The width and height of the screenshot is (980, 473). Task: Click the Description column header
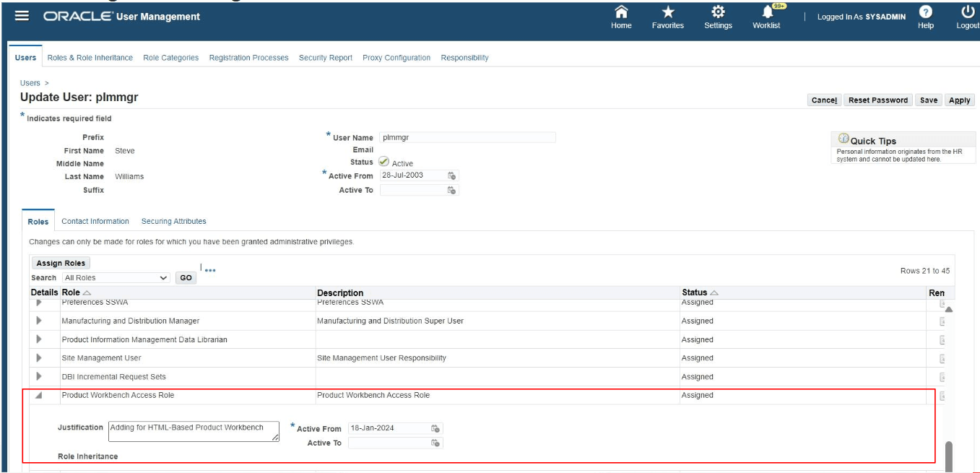pos(340,292)
